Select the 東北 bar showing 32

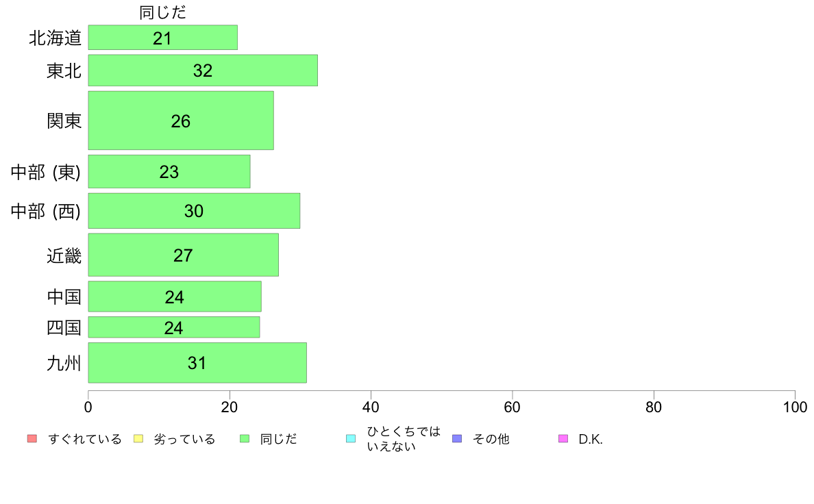pyautogui.click(x=203, y=70)
